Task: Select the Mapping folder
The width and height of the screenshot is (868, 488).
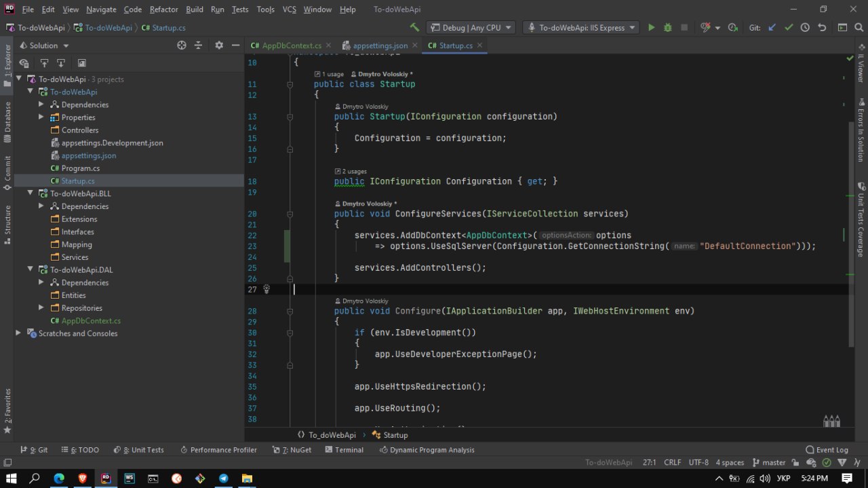Action: pyautogui.click(x=76, y=244)
